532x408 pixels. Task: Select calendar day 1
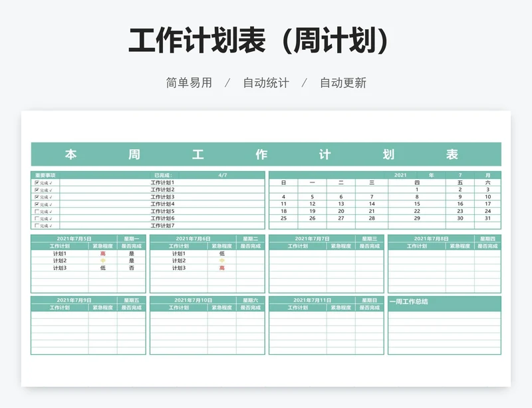(417, 190)
